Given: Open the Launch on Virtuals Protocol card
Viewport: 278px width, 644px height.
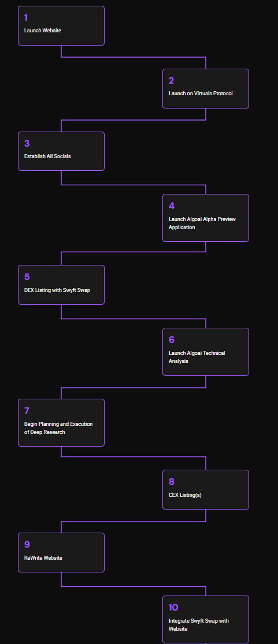Looking at the screenshot, I should 206,89.
